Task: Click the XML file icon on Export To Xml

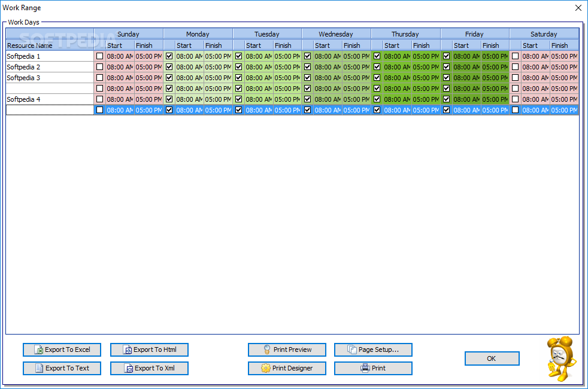Action: coord(129,368)
